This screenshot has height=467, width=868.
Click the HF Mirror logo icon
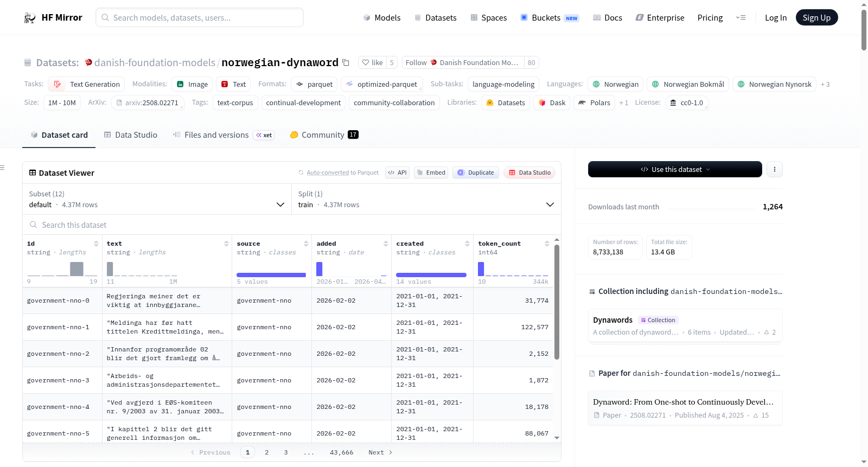(30, 18)
